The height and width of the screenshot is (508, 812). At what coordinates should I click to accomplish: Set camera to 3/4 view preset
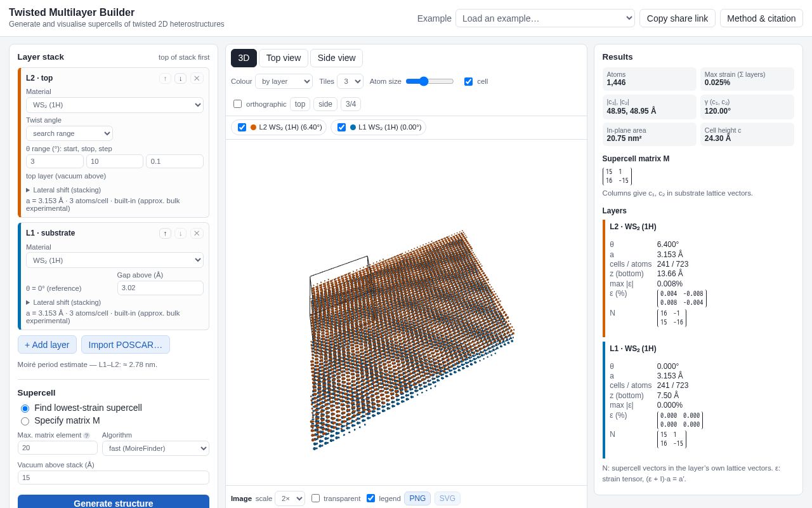(x=351, y=104)
